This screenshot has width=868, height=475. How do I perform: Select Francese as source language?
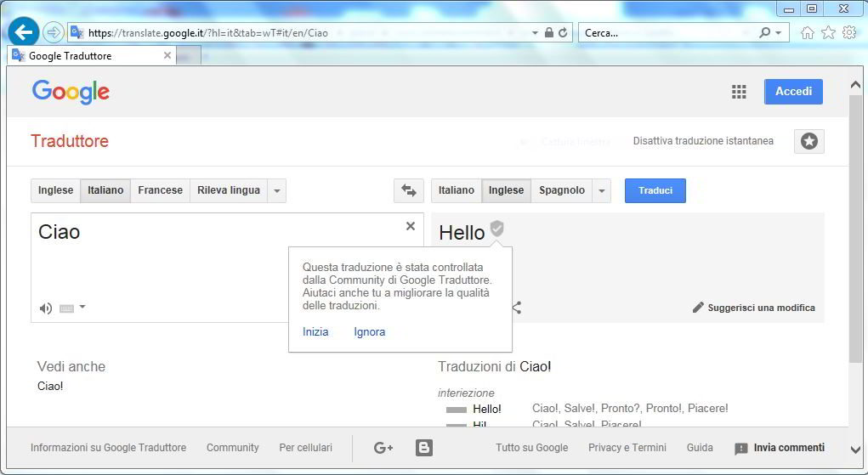click(x=160, y=190)
